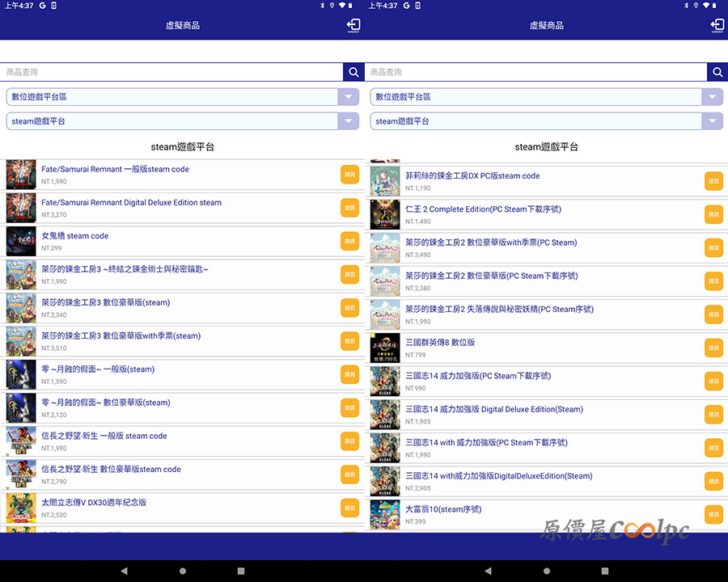Click the magnifier search icon in the left screen
The width and height of the screenshot is (728, 582).
pos(353,72)
